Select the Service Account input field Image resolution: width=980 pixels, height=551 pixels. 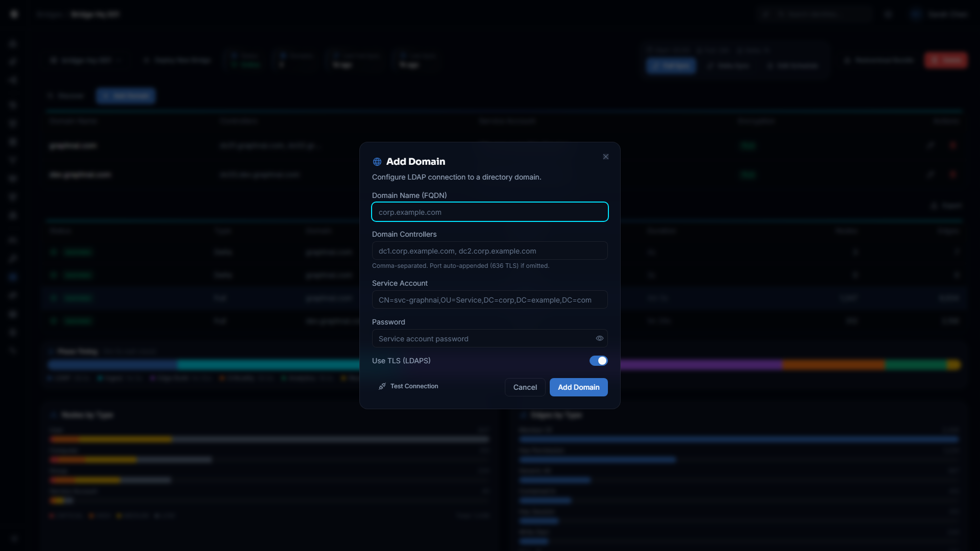489,299
